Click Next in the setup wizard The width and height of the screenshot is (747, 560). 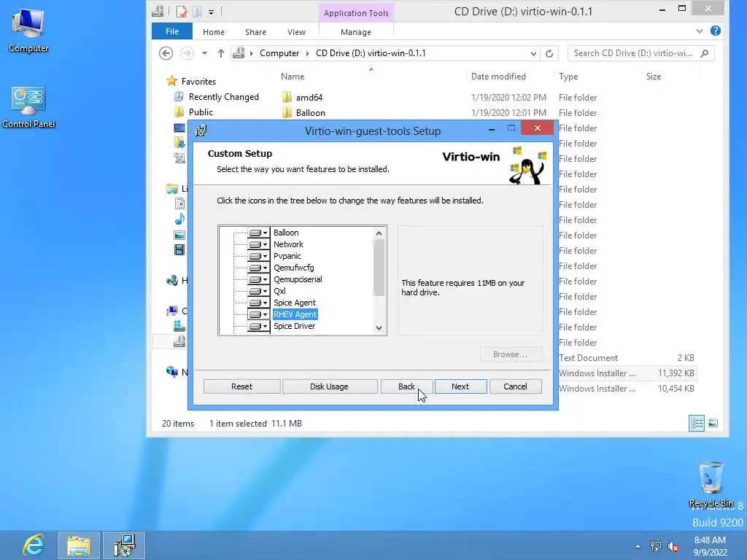pyautogui.click(x=460, y=386)
